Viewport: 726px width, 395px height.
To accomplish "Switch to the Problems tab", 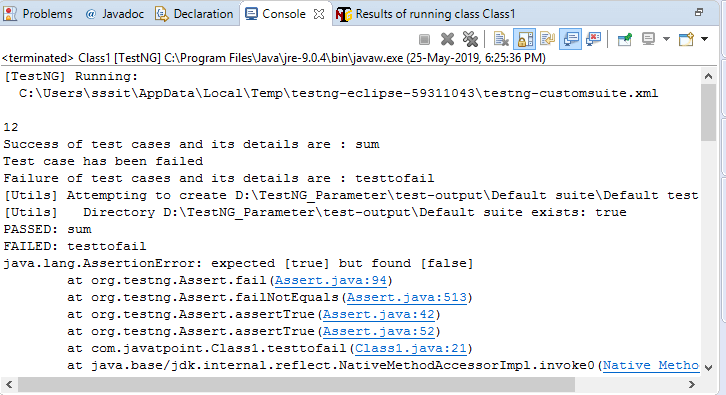I will pyautogui.click(x=38, y=14).
